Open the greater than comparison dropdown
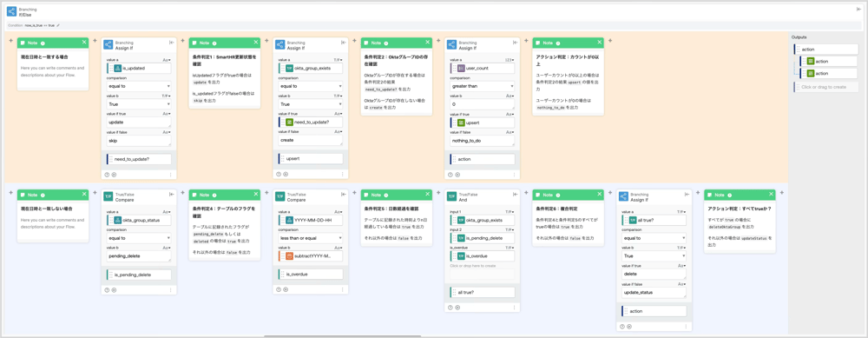This screenshot has height=338, width=868. click(x=482, y=86)
